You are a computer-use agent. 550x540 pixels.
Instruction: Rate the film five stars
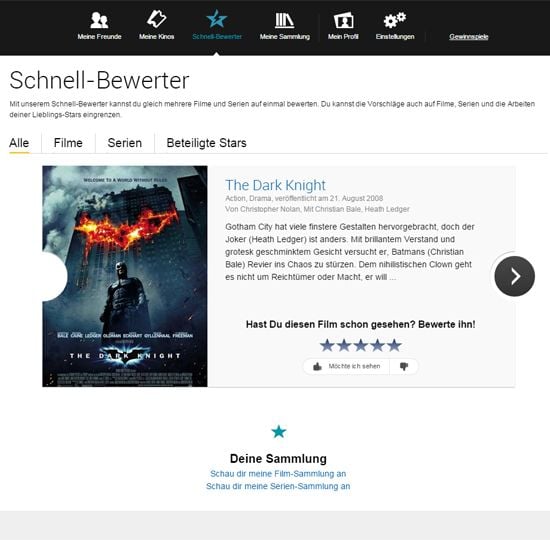(394, 345)
